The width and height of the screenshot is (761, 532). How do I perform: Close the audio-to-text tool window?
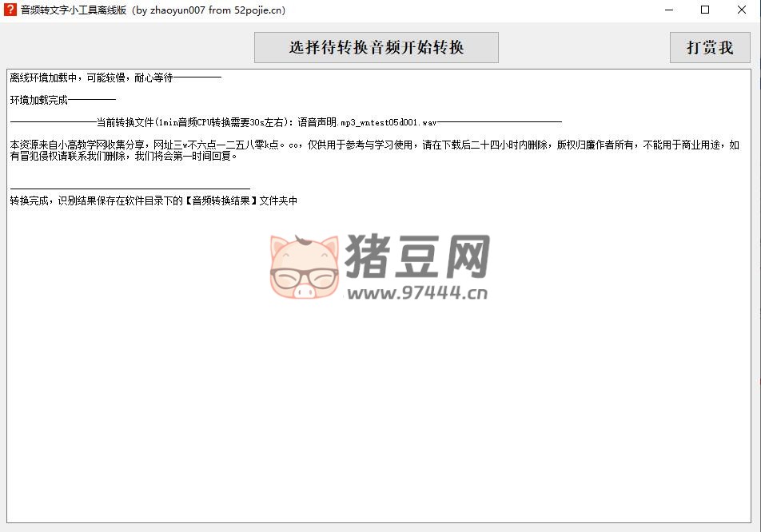coord(742,10)
